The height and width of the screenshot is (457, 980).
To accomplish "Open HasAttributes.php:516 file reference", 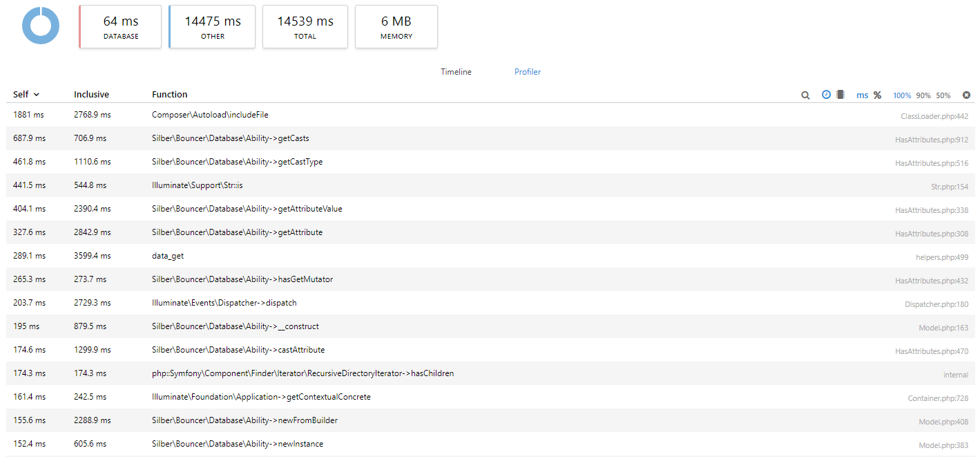I will pos(932,163).
